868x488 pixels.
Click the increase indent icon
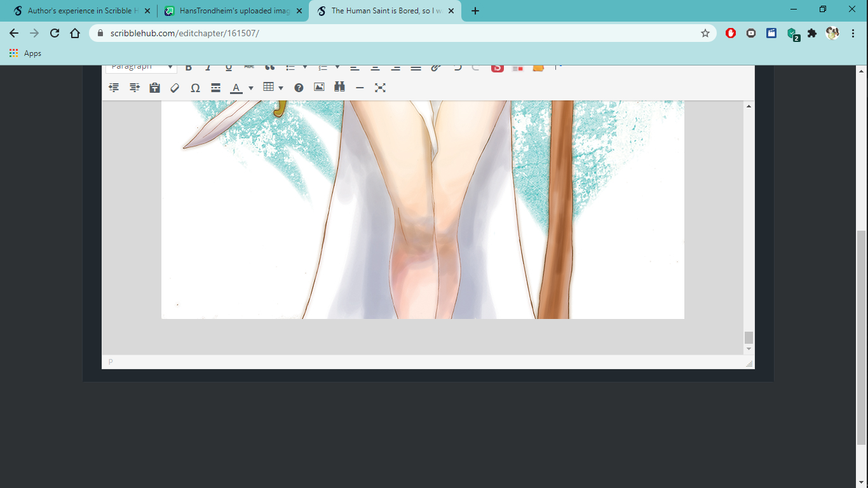tap(134, 88)
